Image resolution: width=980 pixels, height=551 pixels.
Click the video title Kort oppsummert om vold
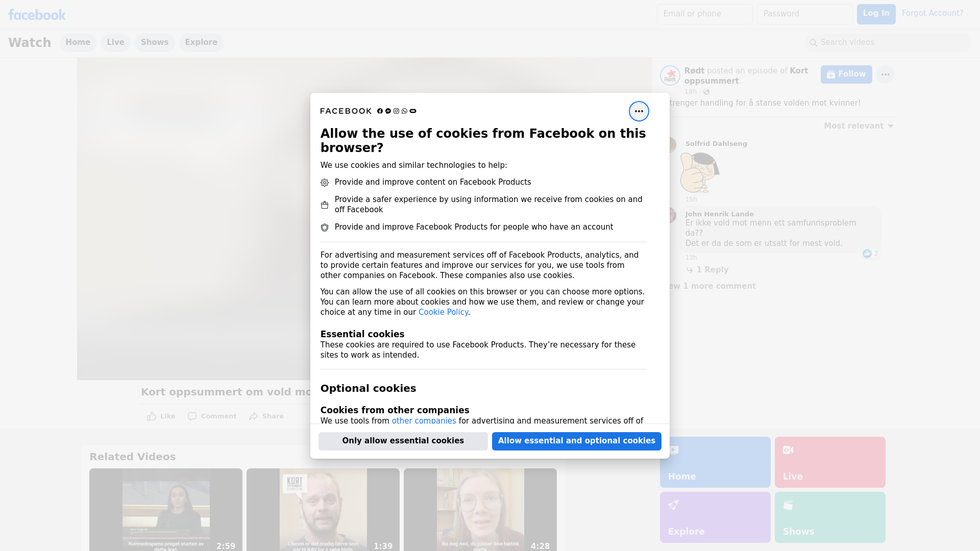point(226,392)
